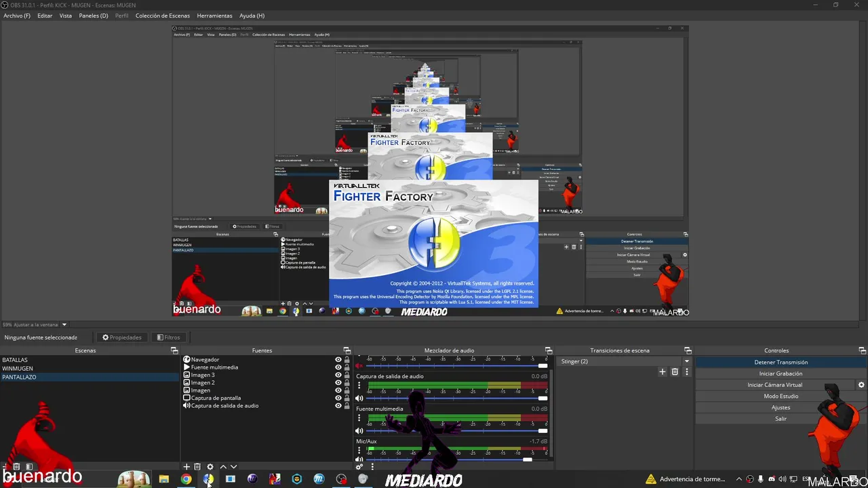This screenshot has width=868, height=488.
Task: Open Ajustes settings
Action: 781,407
